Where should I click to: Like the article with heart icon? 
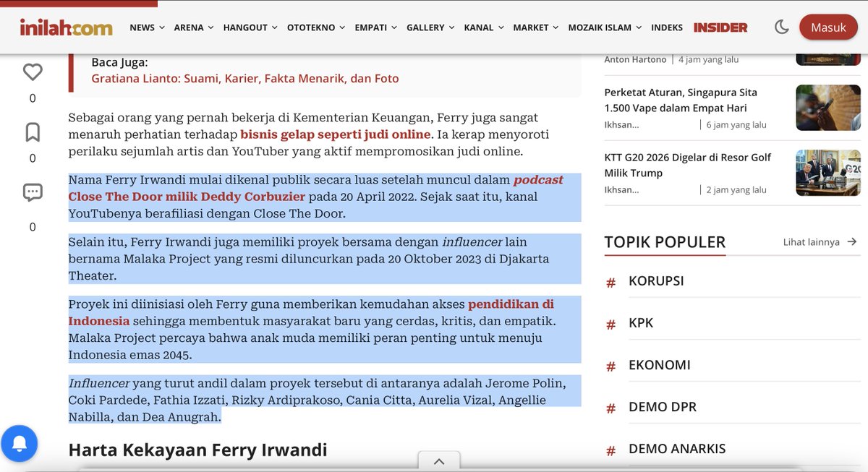tap(33, 72)
